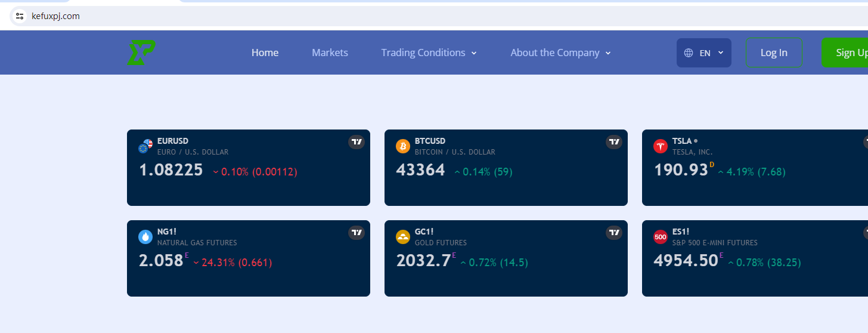This screenshot has width=868, height=333.
Task: Click the EURUSD flags icon
Action: [x=145, y=146]
